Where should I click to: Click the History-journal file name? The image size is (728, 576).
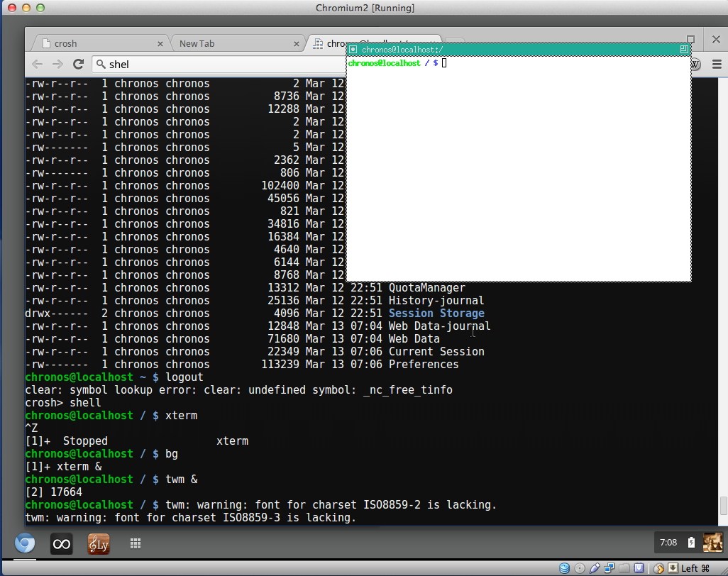point(436,300)
